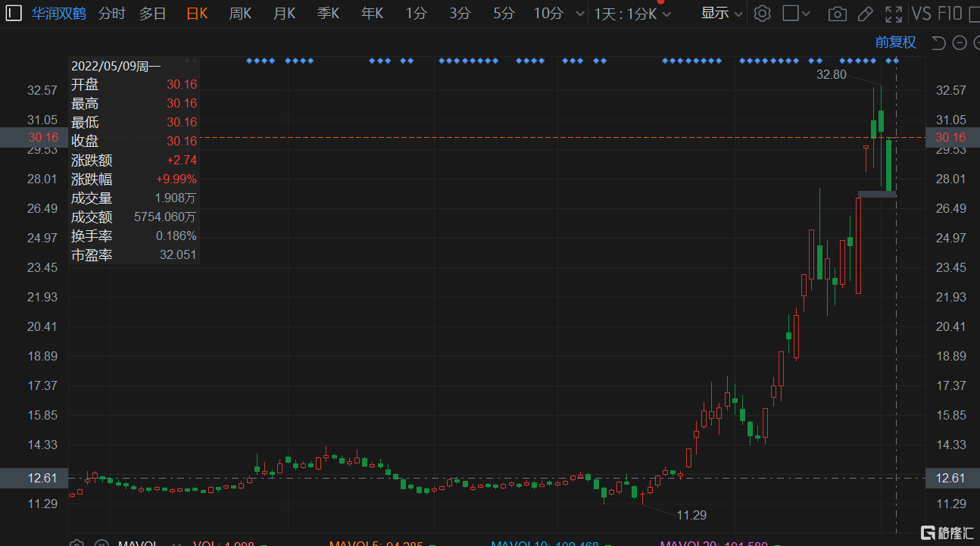The height and width of the screenshot is (546, 980).
Task: Switch to 10分 ten-minute chart
Action: 548,13
